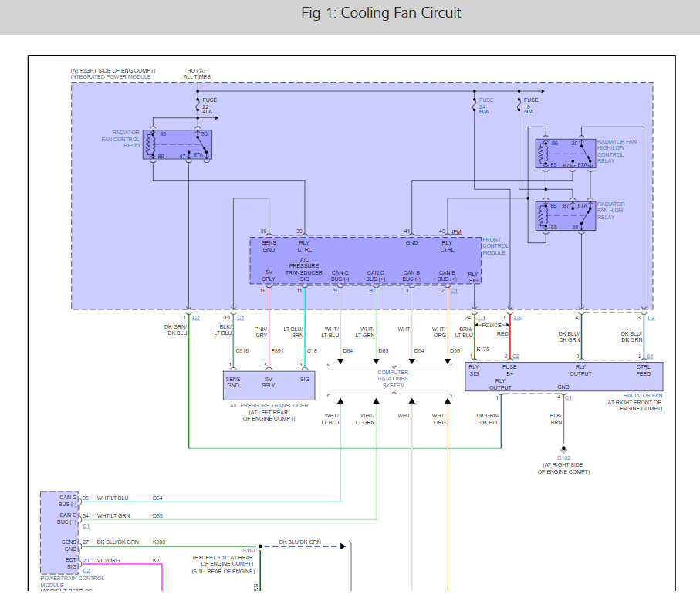
Task: Open the C1 connector link beside pin 24
Action: click(482, 318)
